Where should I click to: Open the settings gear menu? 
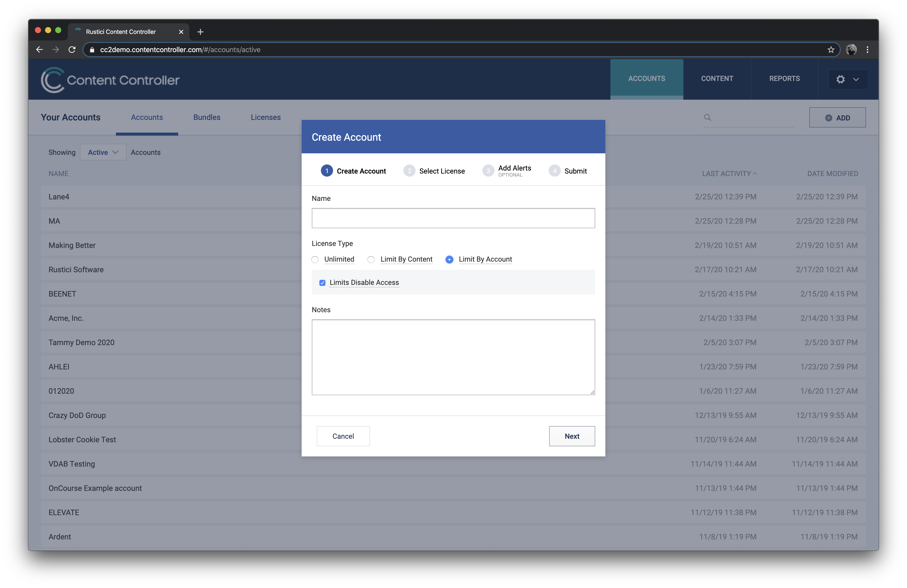848,79
